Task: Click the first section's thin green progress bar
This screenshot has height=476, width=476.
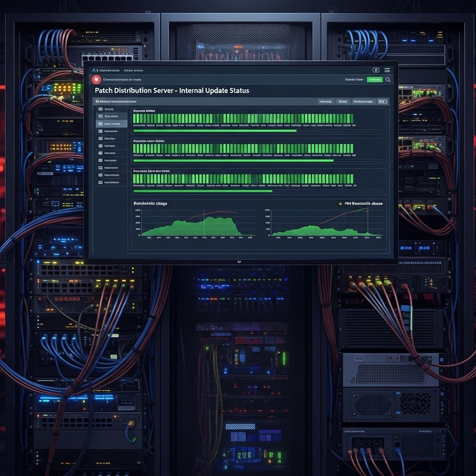Action: (x=215, y=131)
